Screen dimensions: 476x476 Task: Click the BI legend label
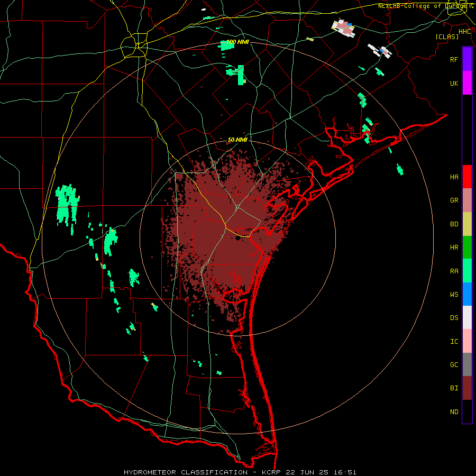454,388
